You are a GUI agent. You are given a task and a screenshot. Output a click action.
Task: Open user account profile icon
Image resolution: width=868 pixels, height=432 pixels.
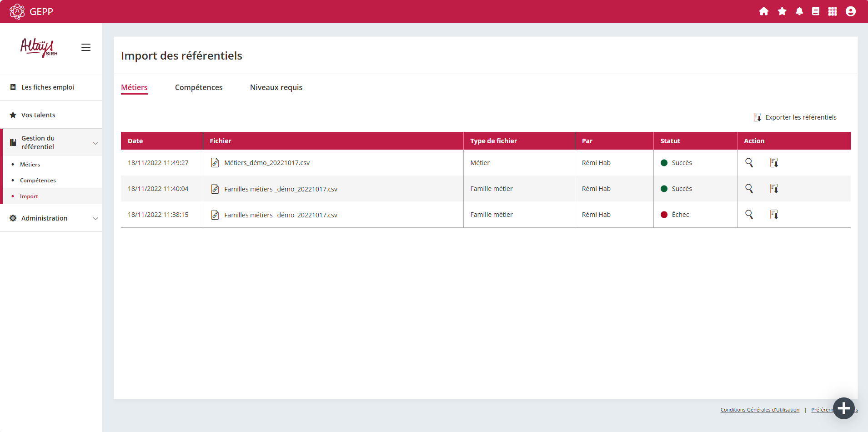click(851, 11)
